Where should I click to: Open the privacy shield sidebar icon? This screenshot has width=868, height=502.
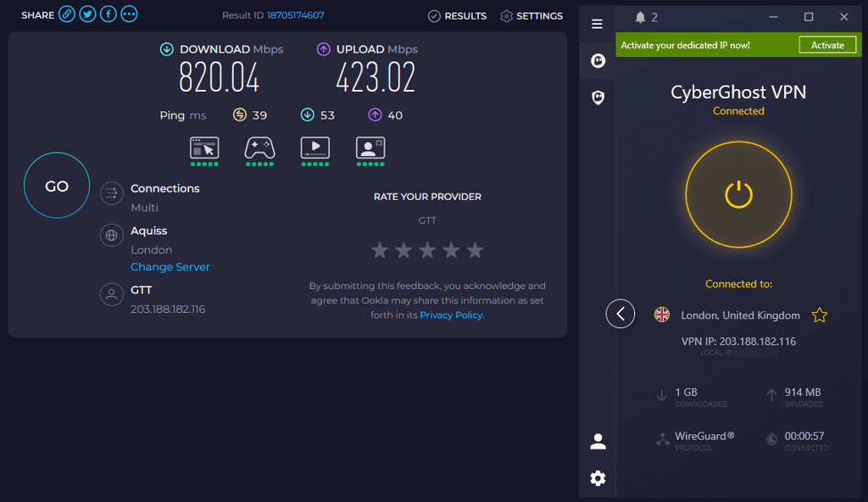(x=598, y=98)
